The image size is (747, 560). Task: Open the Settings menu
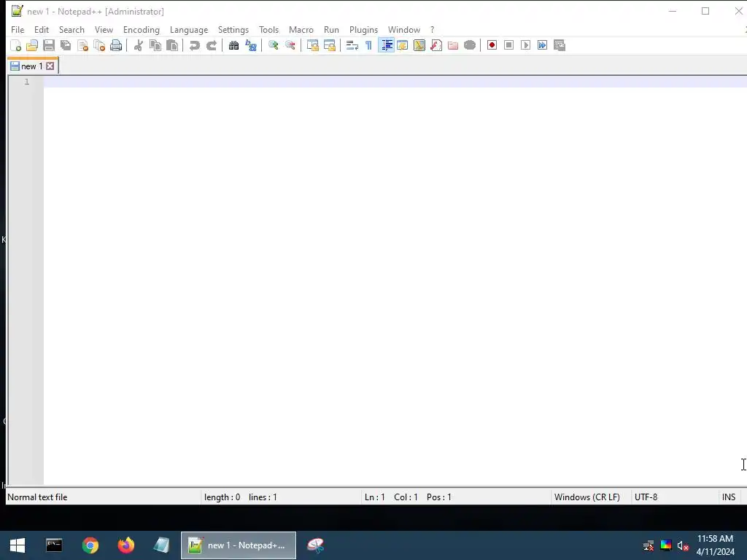[233, 29]
